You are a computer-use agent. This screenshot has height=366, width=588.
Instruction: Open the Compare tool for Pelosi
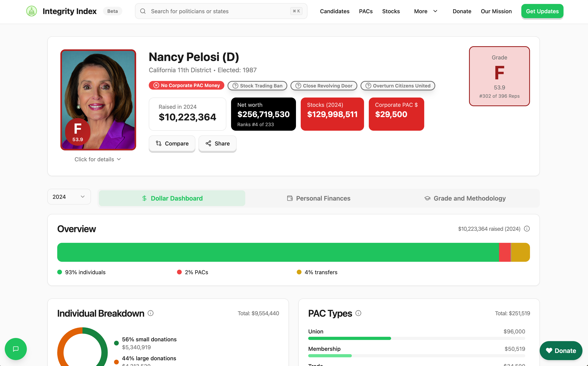(172, 144)
